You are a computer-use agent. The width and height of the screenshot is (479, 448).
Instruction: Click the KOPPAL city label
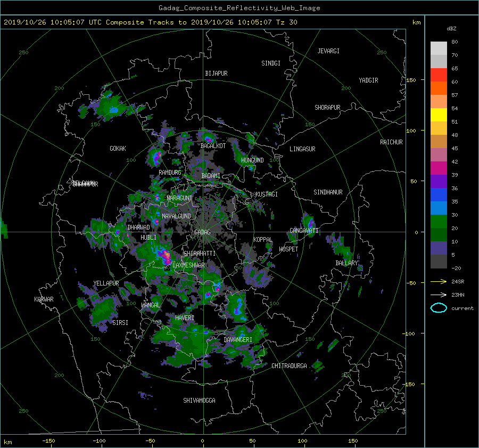[263, 239]
